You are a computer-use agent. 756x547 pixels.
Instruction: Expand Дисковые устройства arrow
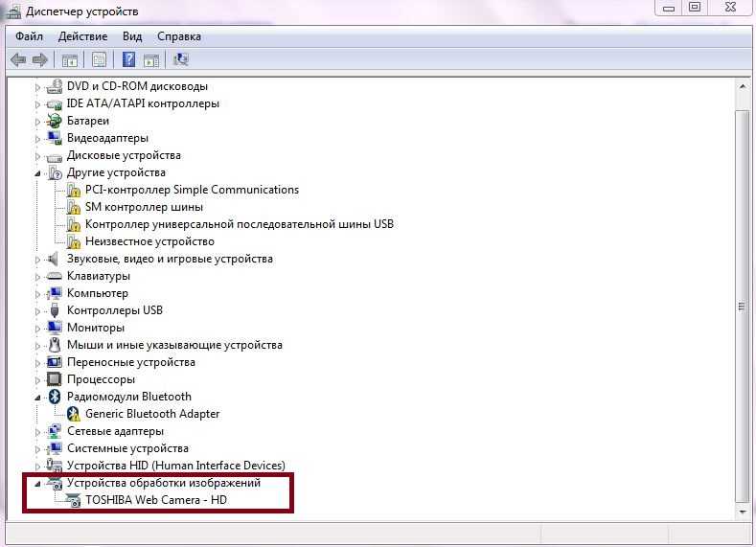37,156
